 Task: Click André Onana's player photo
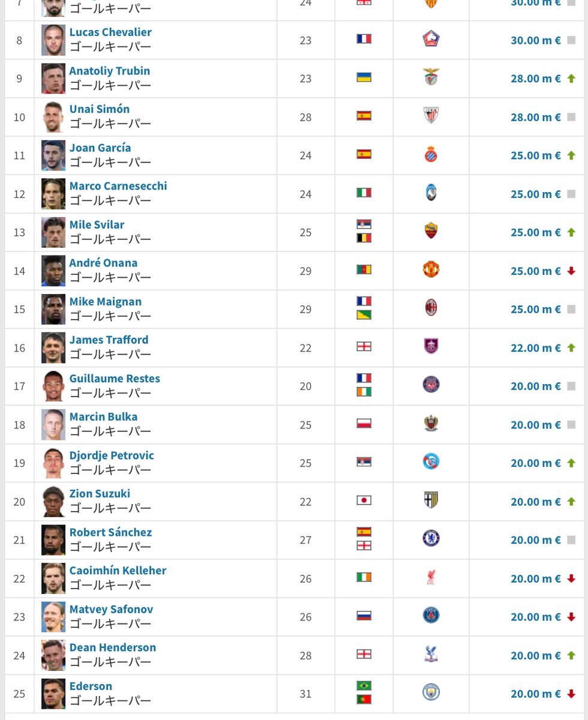pyautogui.click(x=53, y=271)
